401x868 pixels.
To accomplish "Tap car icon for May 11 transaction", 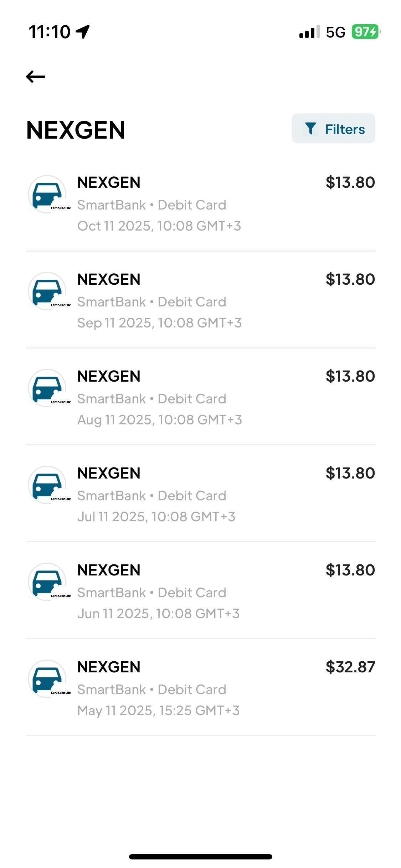I will coord(47,679).
